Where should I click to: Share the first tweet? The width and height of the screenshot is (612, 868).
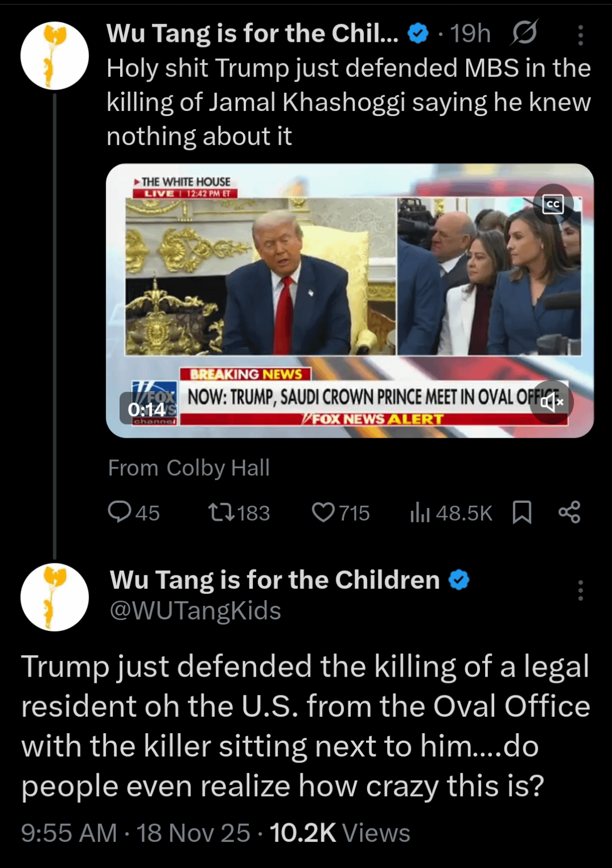click(569, 512)
